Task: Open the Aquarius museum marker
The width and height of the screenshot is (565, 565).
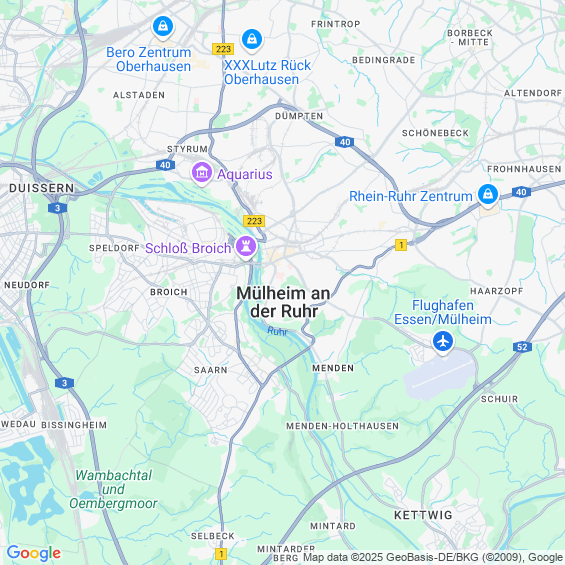Action: point(202,173)
